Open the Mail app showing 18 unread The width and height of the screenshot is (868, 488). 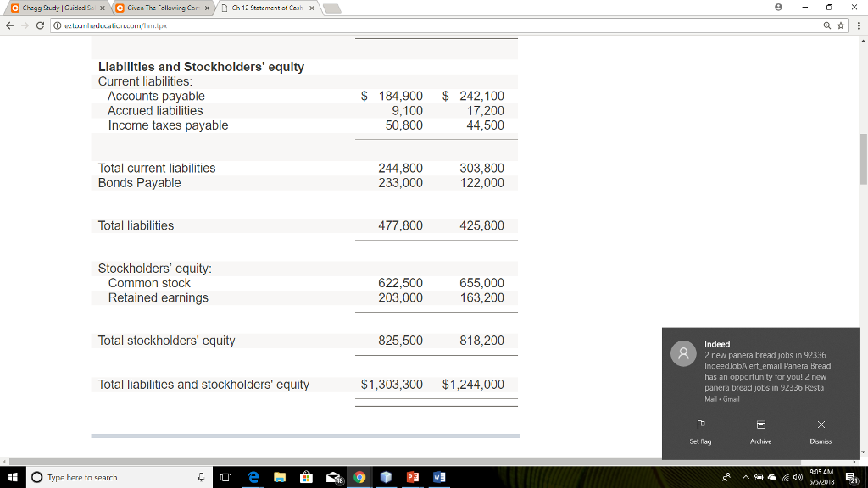click(333, 477)
